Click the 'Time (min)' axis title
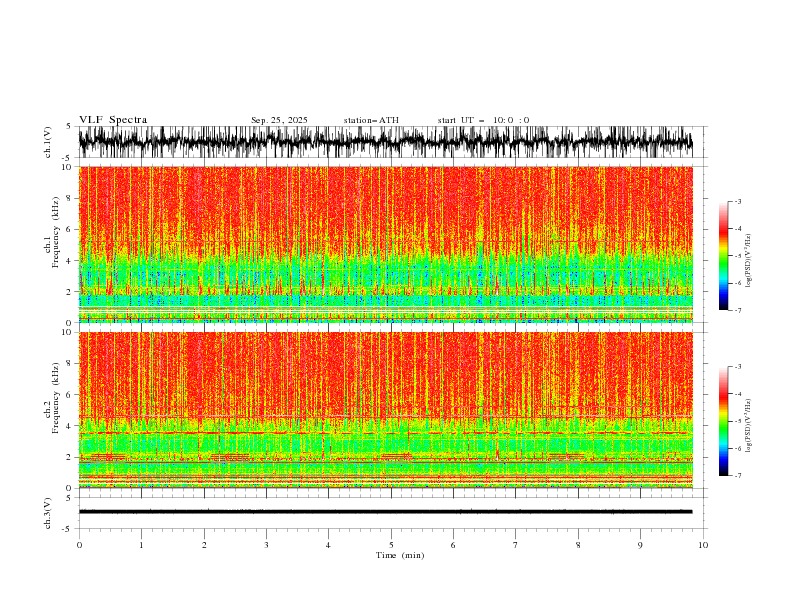792x612 pixels. click(400, 555)
